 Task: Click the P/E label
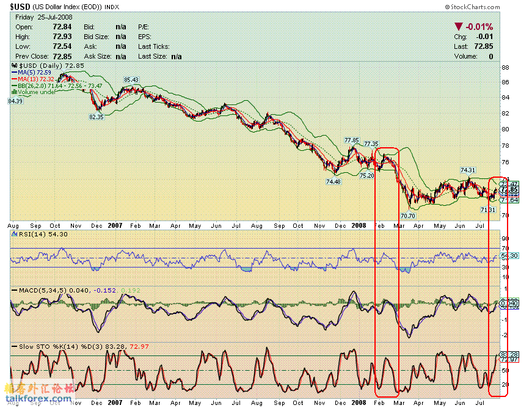(x=143, y=27)
